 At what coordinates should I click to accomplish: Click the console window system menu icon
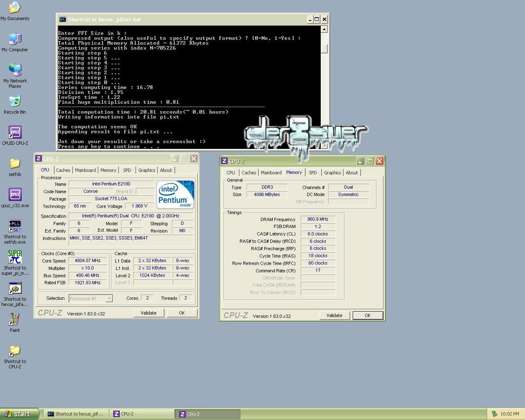pyautogui.click(x=62, y=19)
